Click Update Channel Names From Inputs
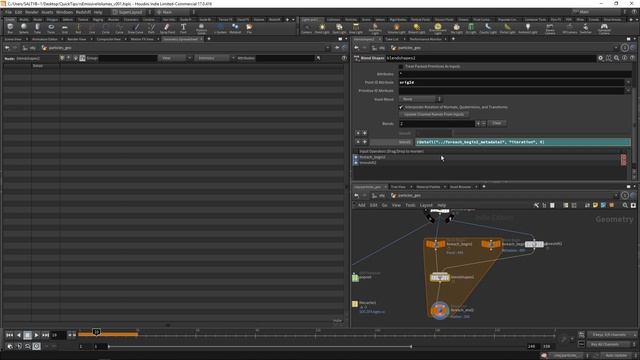640x360 pixels. tap(434, 115)
